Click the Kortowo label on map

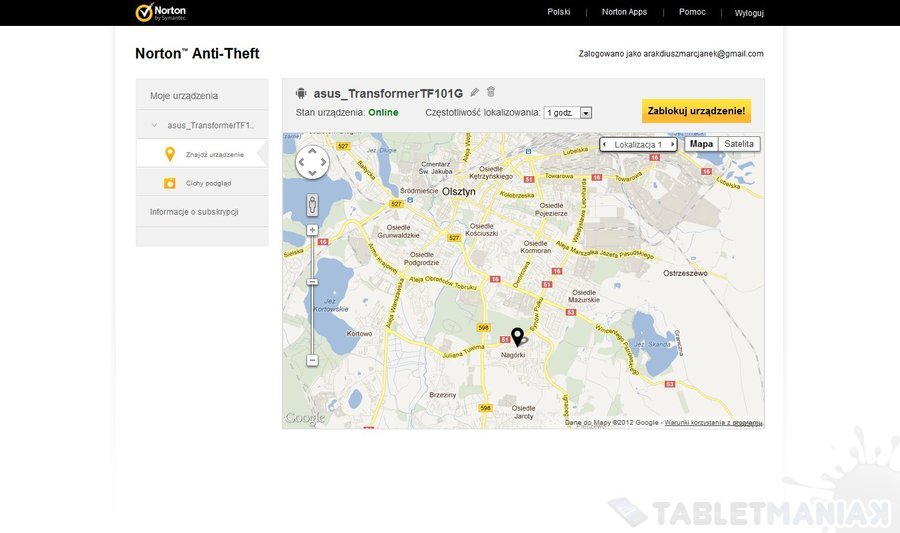tap(359, 333)
